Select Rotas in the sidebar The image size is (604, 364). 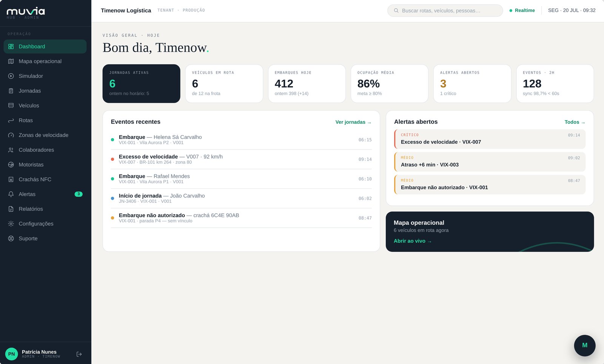[45, 120]
